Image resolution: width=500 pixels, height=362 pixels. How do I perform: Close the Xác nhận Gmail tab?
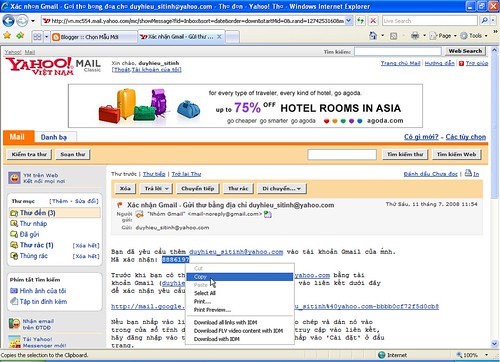point(219,37)
